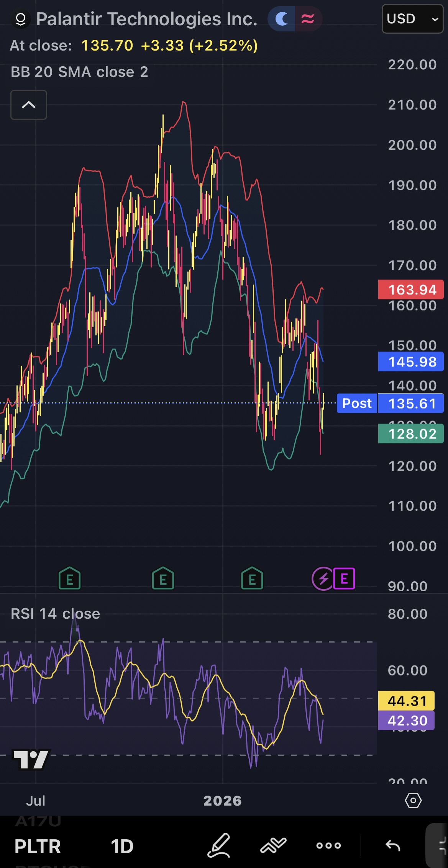Image resolution: width=448 pixels, height=868 pixels.
Task: Tap the second green earnings E marker
Action: (x=163, y=579)
